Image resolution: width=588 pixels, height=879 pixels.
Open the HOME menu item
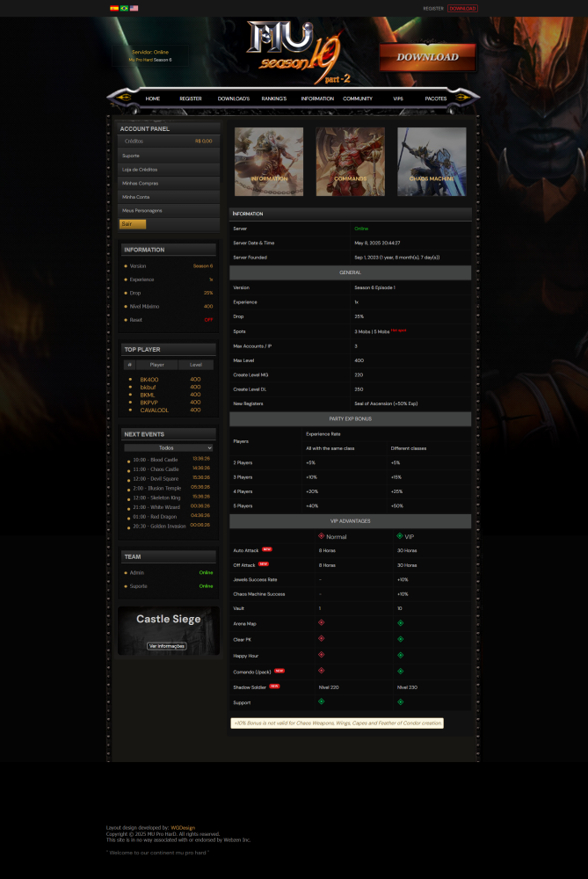(x=153, y=98)
